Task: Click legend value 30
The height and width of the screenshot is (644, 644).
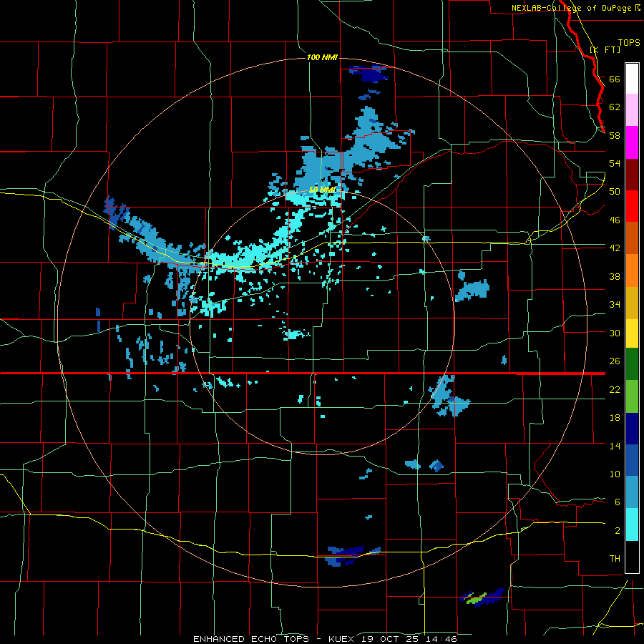Action: [615, 333]
